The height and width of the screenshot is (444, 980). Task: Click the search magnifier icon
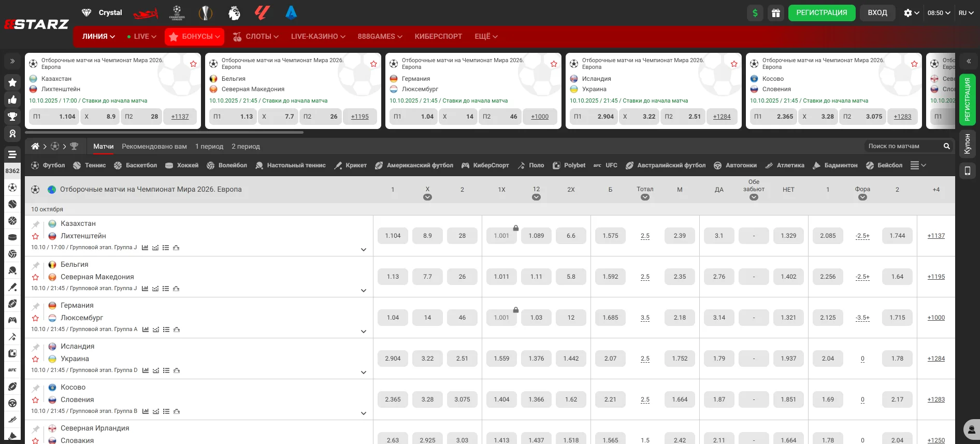point(946,146)
